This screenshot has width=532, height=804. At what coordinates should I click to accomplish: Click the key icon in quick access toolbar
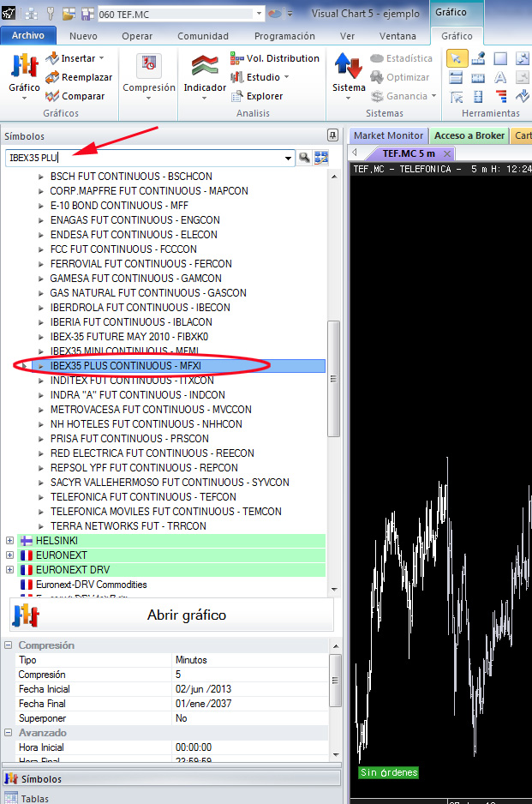[51, 14]
